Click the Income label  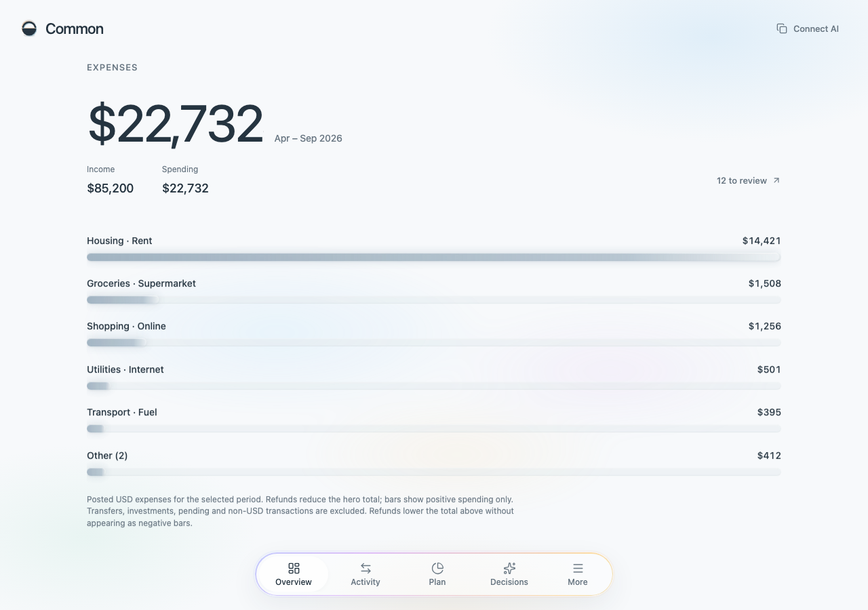click(101, 169)
